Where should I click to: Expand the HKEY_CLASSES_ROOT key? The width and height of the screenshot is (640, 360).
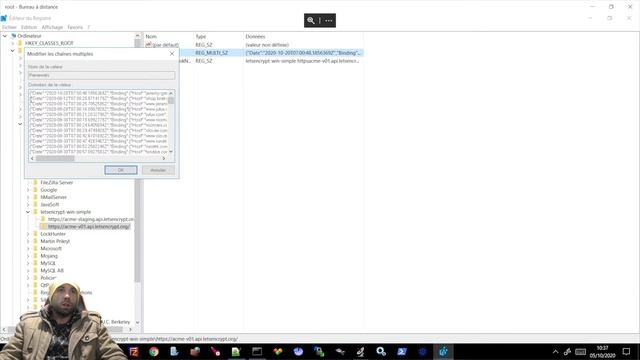point(13,43)
